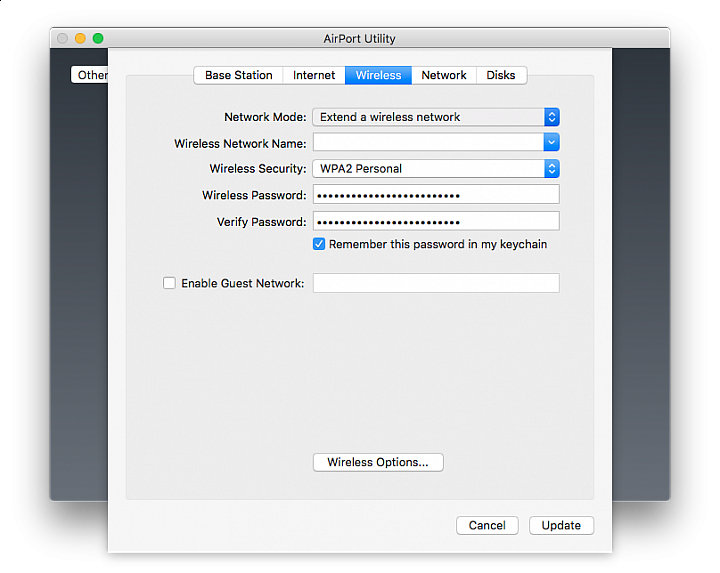Screen dimensions: 720x573
Task: Cancel the configuration changes
Action: tap(487, 525)
